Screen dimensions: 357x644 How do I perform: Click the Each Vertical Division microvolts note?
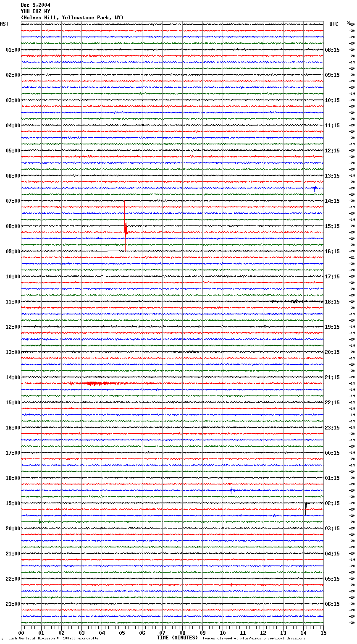click(x=53, y=638)
